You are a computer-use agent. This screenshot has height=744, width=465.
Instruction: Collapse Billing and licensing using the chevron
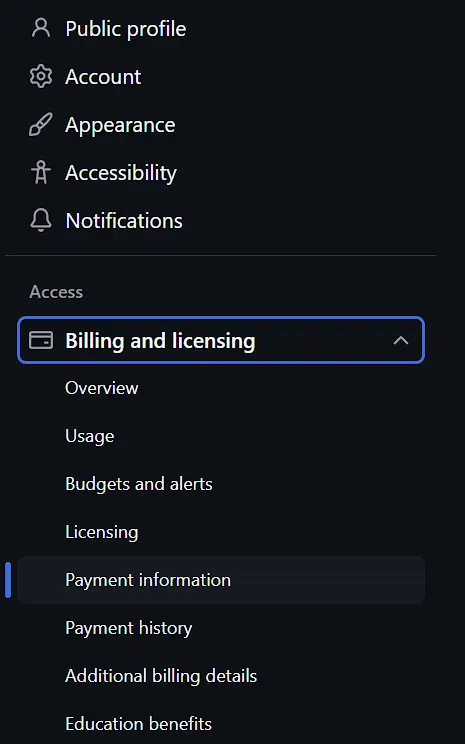[x=401, y=340]
